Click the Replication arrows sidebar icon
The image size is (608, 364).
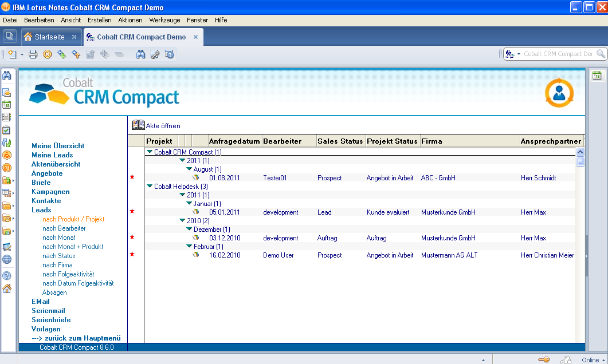[7, 143]
